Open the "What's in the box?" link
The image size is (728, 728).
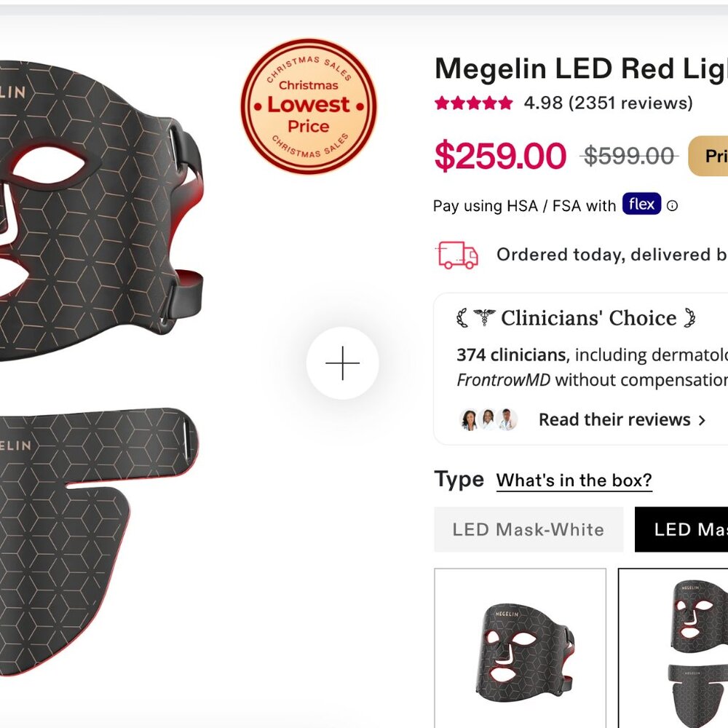coord(574,480)
